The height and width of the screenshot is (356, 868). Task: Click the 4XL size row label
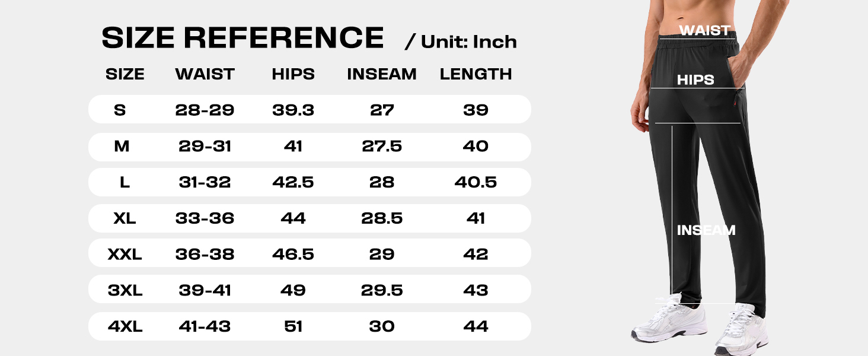point(125,327)
